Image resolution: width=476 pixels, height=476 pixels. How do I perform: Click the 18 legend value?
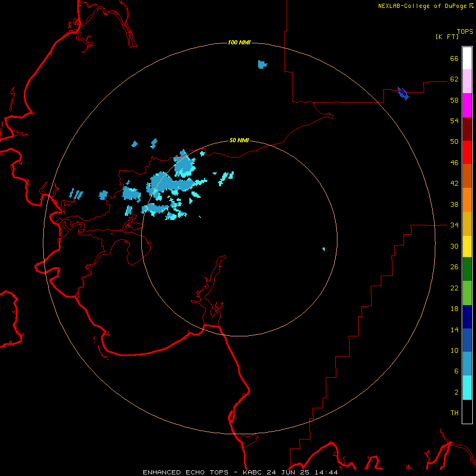[x=454, y=309]
